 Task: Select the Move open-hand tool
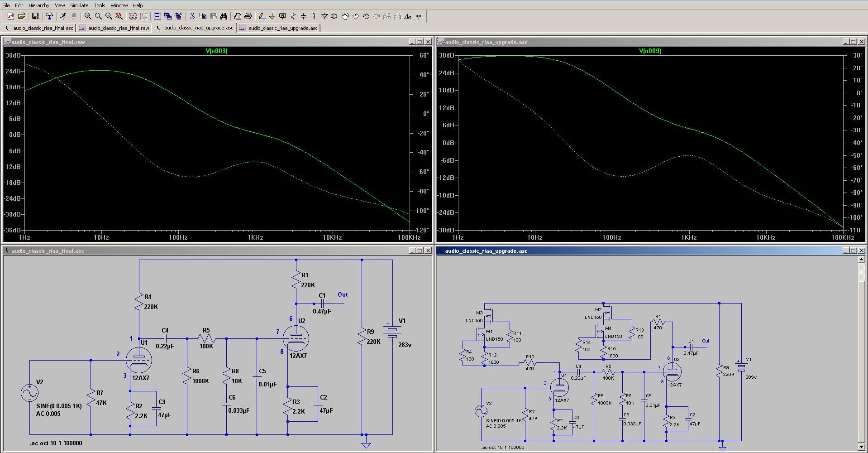click(345, 16)
